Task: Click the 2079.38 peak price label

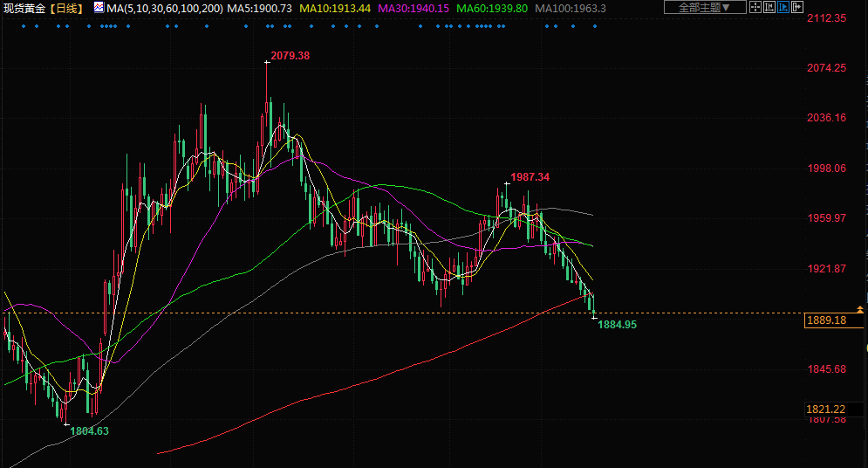Action: (x=290, y=56)
